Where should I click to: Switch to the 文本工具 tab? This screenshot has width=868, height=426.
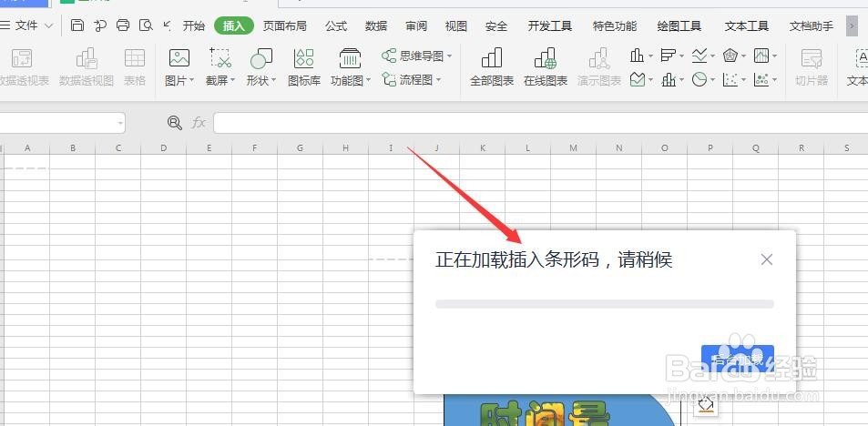(747, 25)
